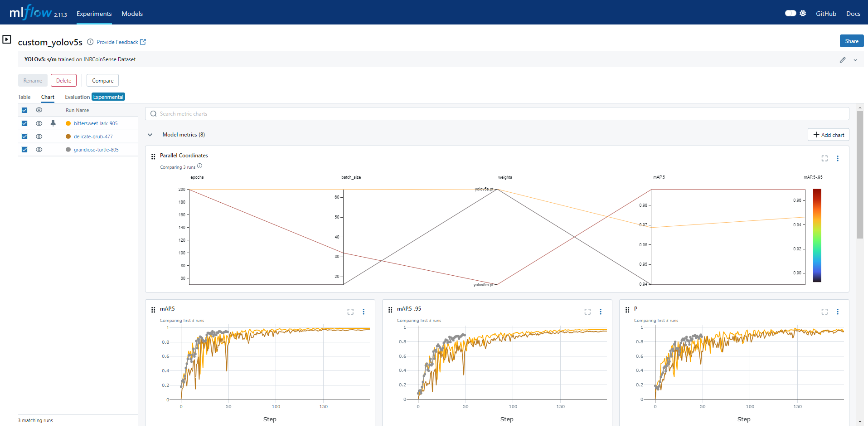Hide the delicate-grub-477 run
This screenshot has width=868, height=429.
point(39,136)
